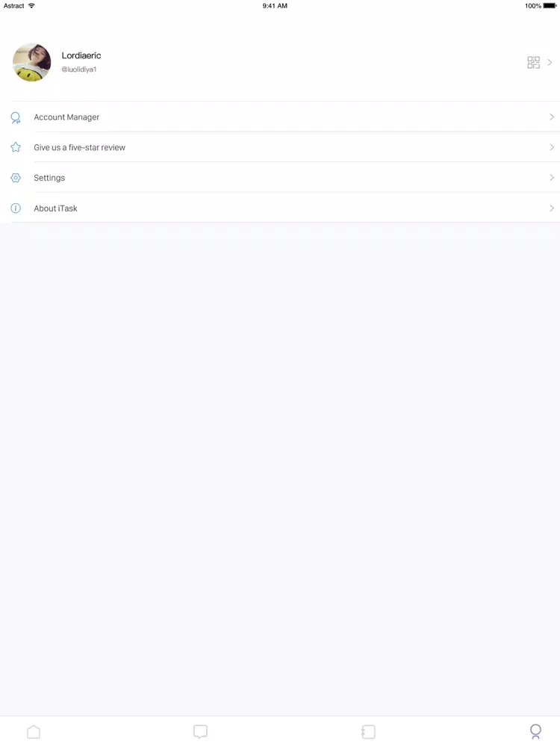Open the chat messages tab icon
Image resolution: width=560 pixels, height=747 pixels.
200,732
